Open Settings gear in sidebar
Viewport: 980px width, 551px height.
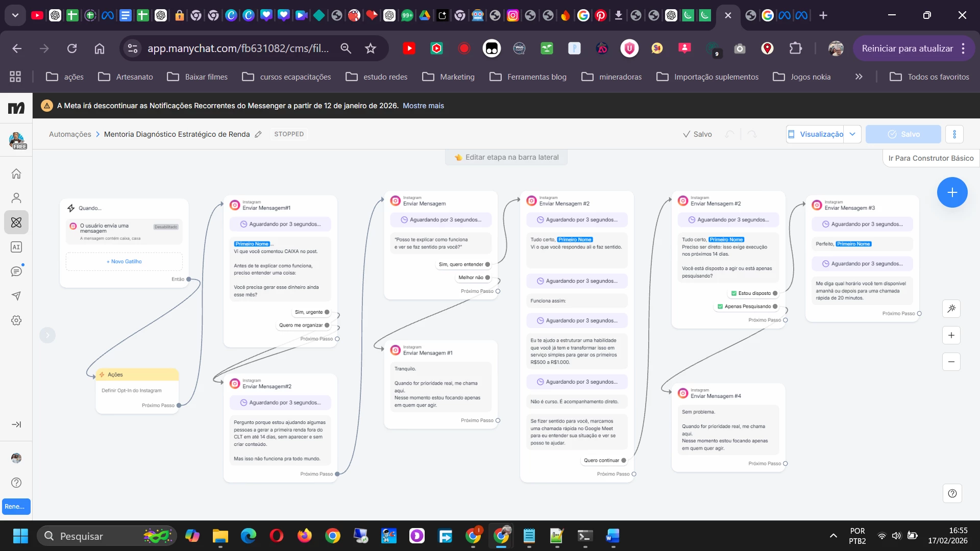pyautogui.click(x=16, y=320)
